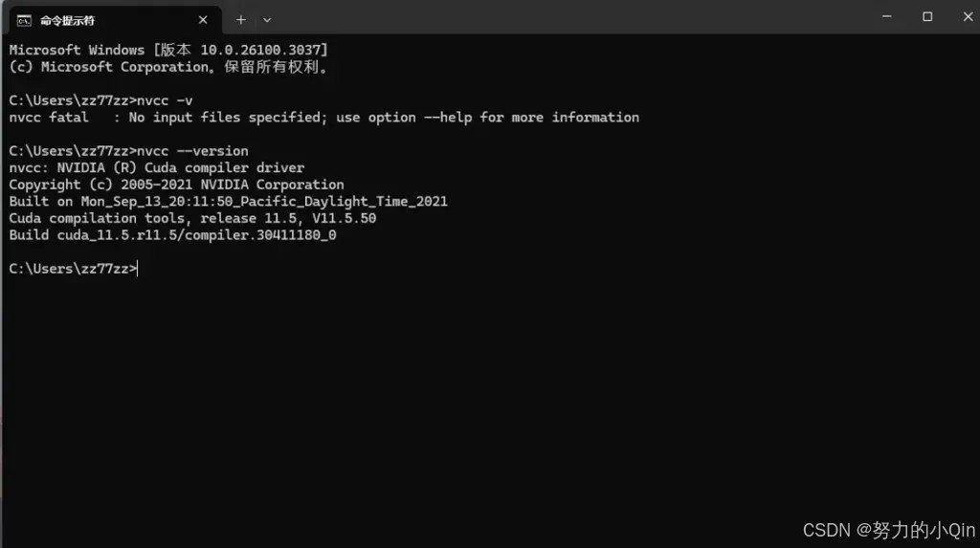Maximize the terminal window
This screenshot has height=548, width=980.
pyautogui.click(x=927, y=17)
